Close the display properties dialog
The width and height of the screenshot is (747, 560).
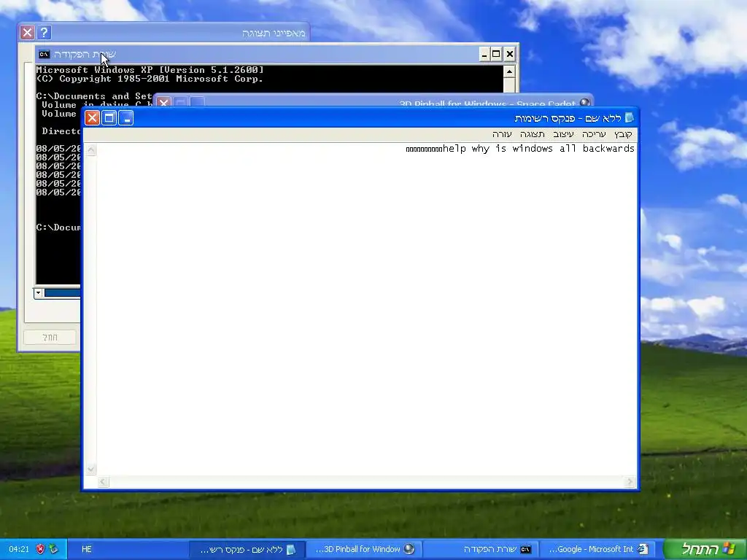(x=27, y=32)
